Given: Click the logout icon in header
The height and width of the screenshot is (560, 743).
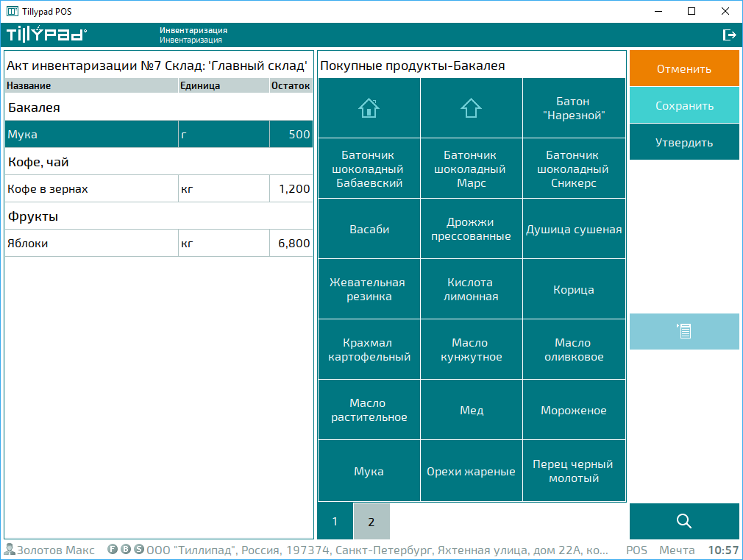Looking at the screenshot, I should tap(729, 35).
